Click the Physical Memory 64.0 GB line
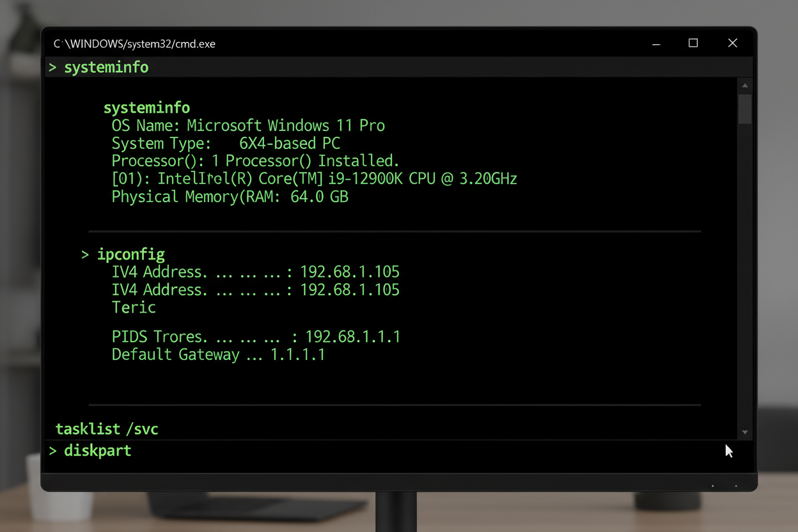 [230, 196]
